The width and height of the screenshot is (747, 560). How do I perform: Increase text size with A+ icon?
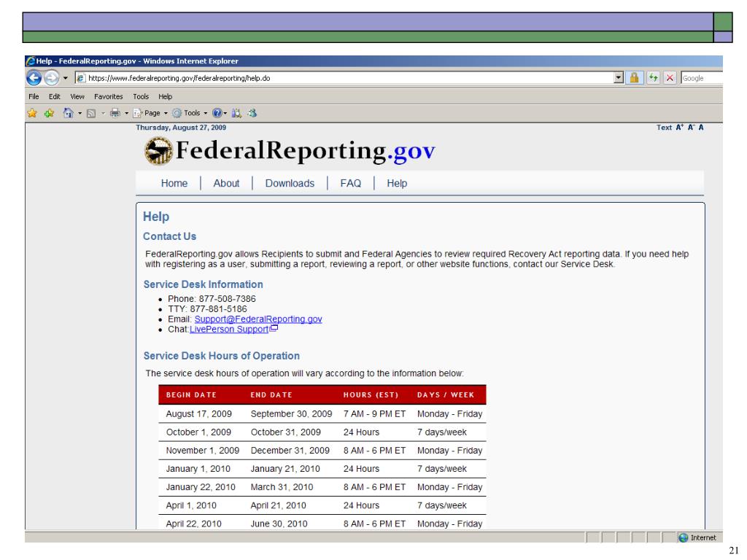pyautogui.click(x=679, y=127)
